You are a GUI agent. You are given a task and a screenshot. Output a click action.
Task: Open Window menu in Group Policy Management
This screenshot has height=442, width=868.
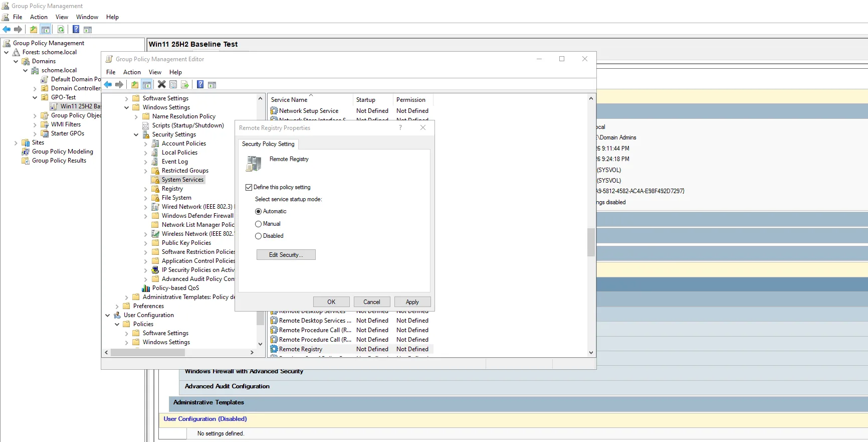click(87, 17)
